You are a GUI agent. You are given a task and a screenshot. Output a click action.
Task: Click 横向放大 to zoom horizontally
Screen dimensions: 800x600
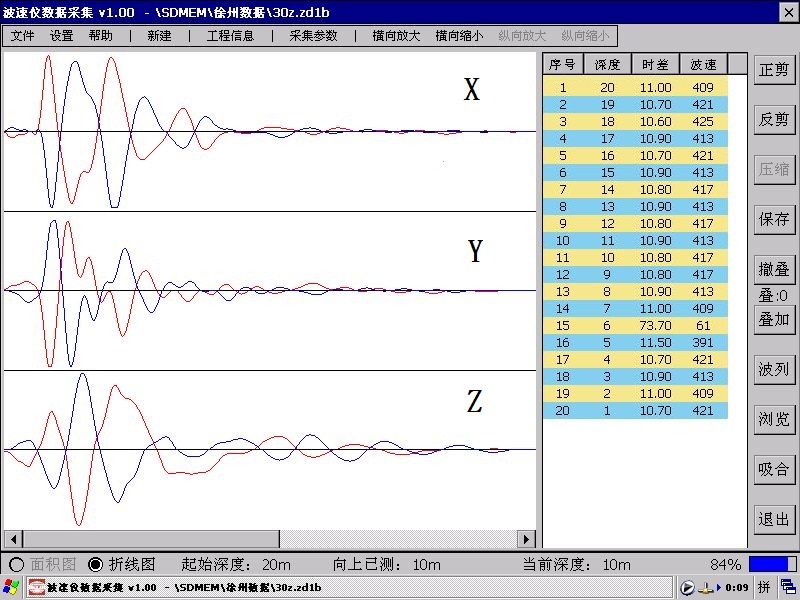point(396,35)
